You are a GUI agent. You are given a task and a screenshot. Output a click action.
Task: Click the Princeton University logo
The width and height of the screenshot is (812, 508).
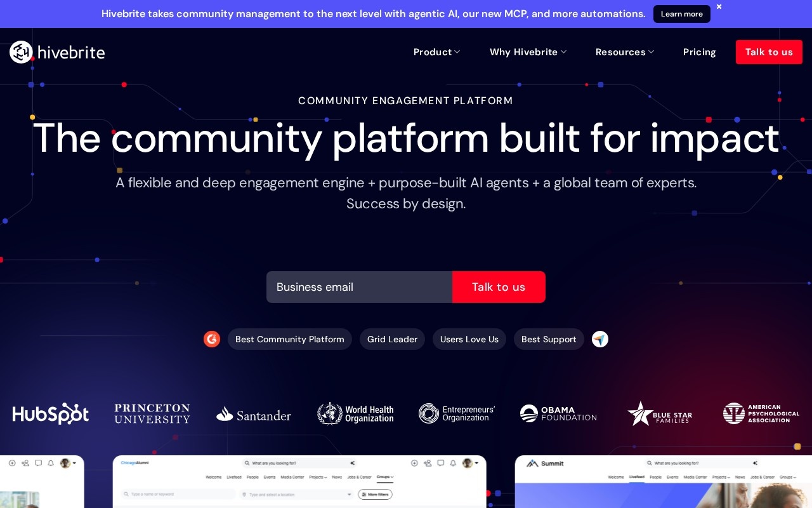coord(152,413)
